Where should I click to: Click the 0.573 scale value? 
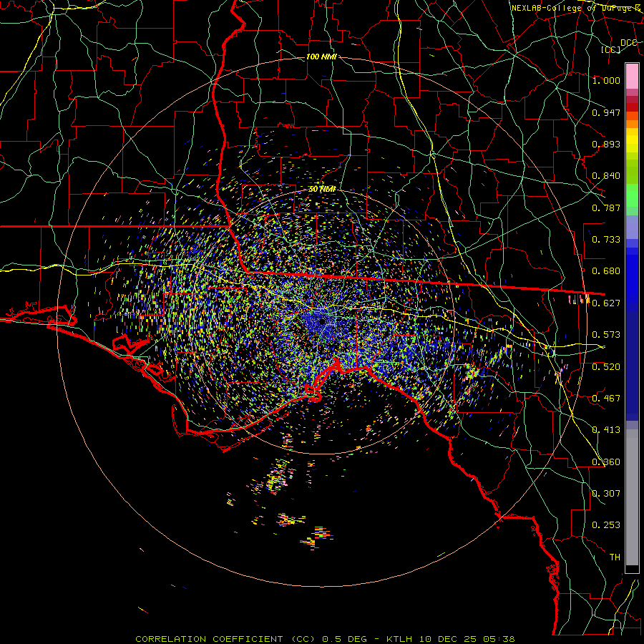point(606,334)
